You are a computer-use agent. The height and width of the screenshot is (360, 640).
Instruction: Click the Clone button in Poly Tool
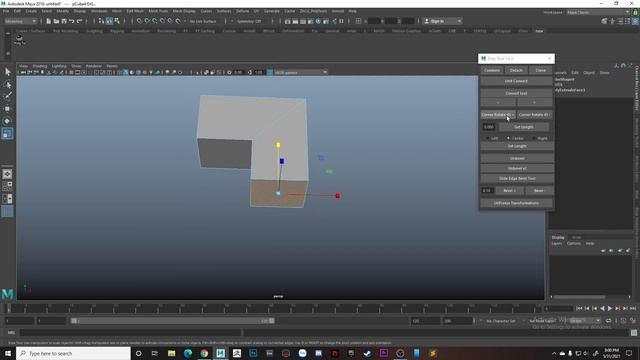coord(540,71)
